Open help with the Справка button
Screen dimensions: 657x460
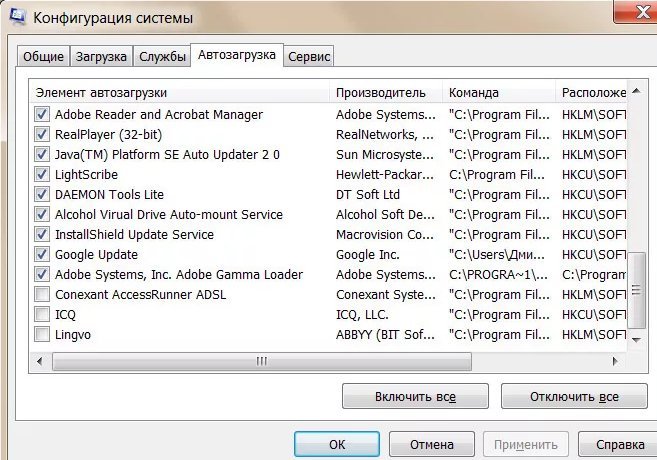click(x=620, y=444)
